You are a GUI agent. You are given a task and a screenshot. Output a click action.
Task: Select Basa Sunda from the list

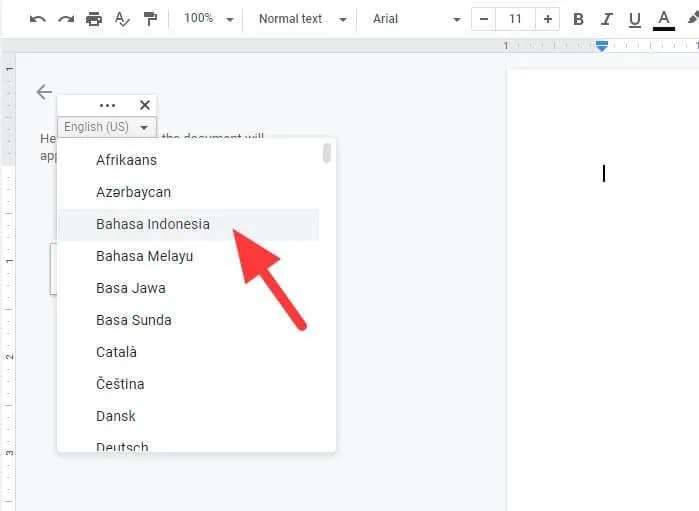pos(188,320)
